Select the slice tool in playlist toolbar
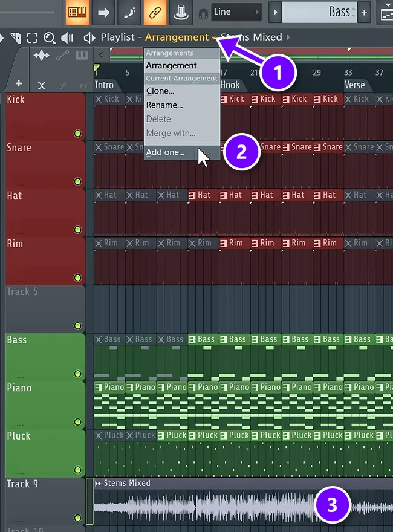This screenshot has height=532, width=393. pyautogui.click(x=16, y=38)
